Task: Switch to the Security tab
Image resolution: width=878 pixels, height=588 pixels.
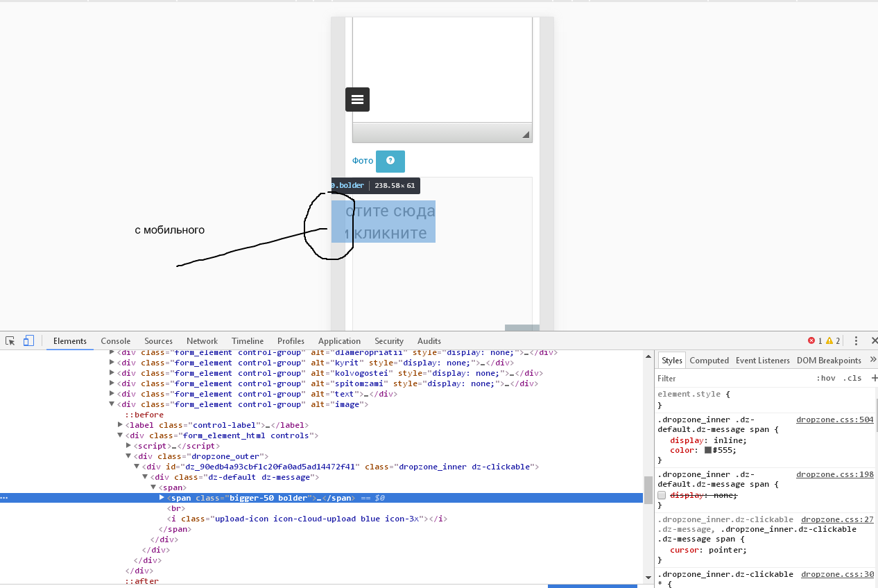Action: click(x=389, y=340)
